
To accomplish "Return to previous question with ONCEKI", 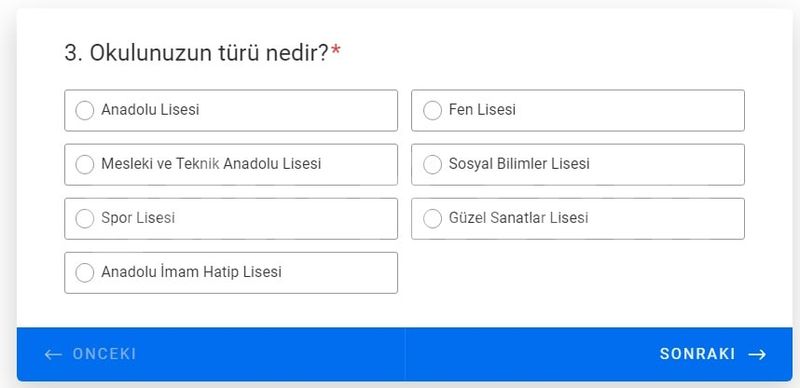I will point(211,354).
